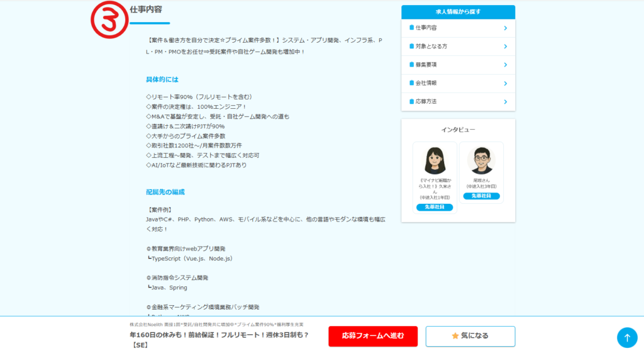Screen dimensions: 644x353
Task: Click the clipboard icon beside 対象となる方
Action: tap(411, 46)
